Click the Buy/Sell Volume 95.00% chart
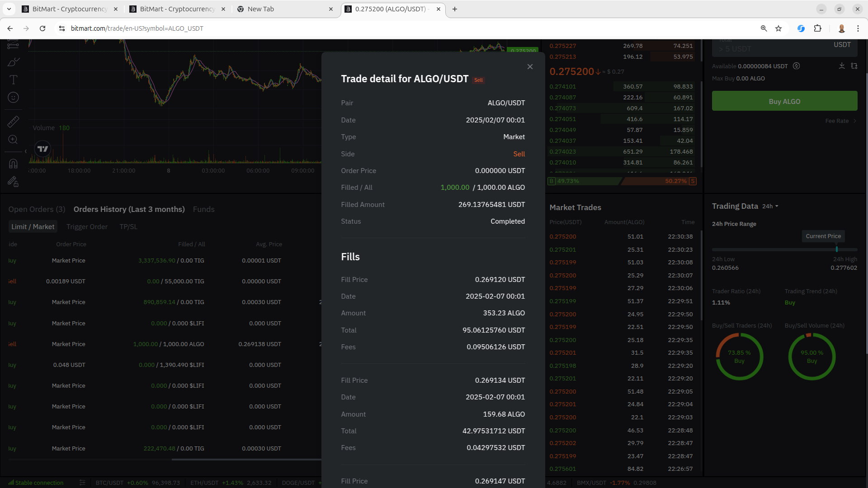Viewport: 868px width, 488px height. (812, 357)
